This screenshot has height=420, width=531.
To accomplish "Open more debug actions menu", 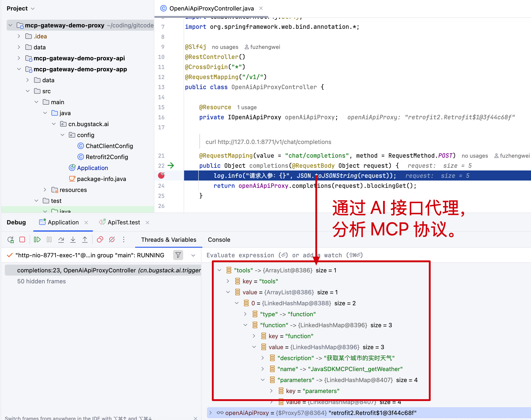I will tap(124, 239).
